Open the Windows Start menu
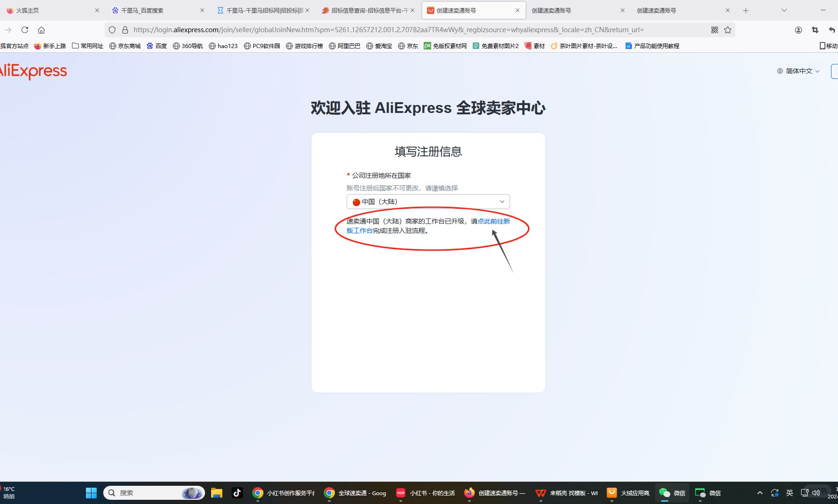 tap(91, 493)
